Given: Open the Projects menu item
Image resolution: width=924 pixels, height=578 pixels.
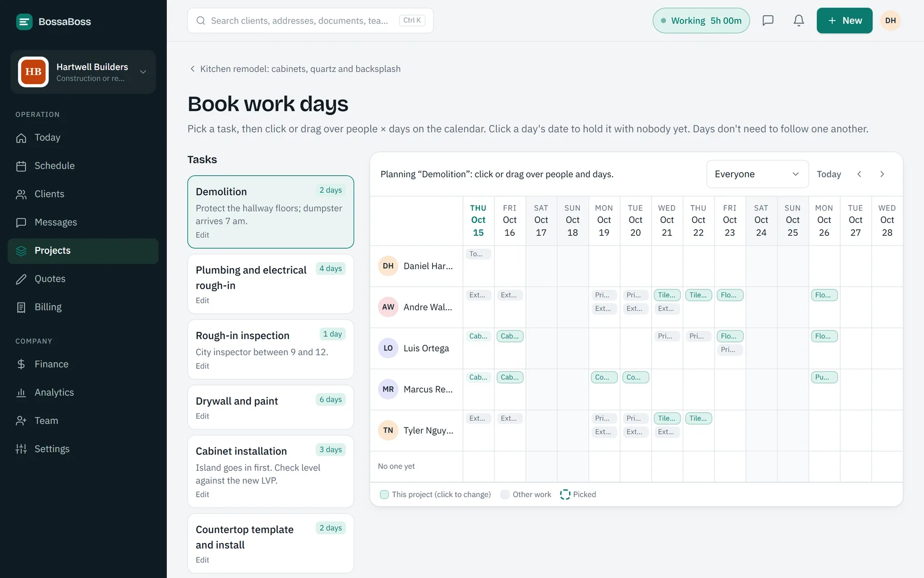Looking at the screenshot, I should 83,251.
